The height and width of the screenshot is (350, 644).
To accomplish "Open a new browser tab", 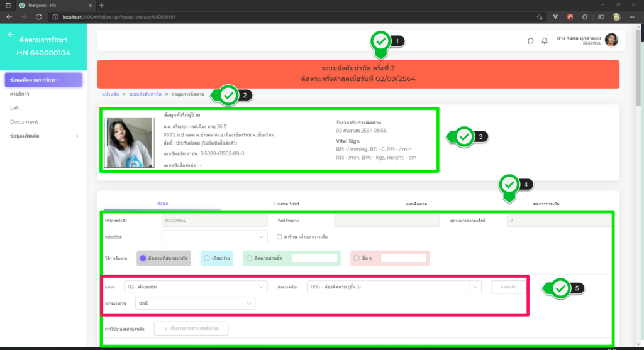I will pos(101,5).
